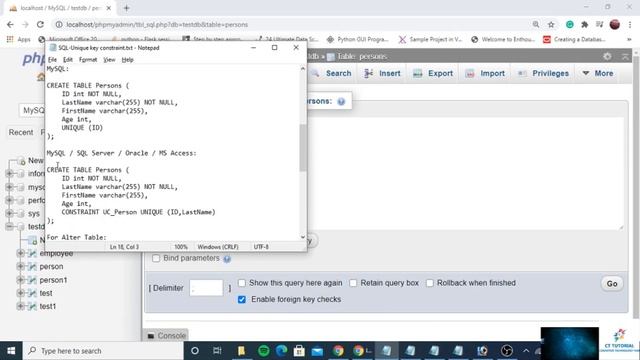640x360 pixels.
Task: Open Apps bookmarks shortcut
Action: point(19,40)
